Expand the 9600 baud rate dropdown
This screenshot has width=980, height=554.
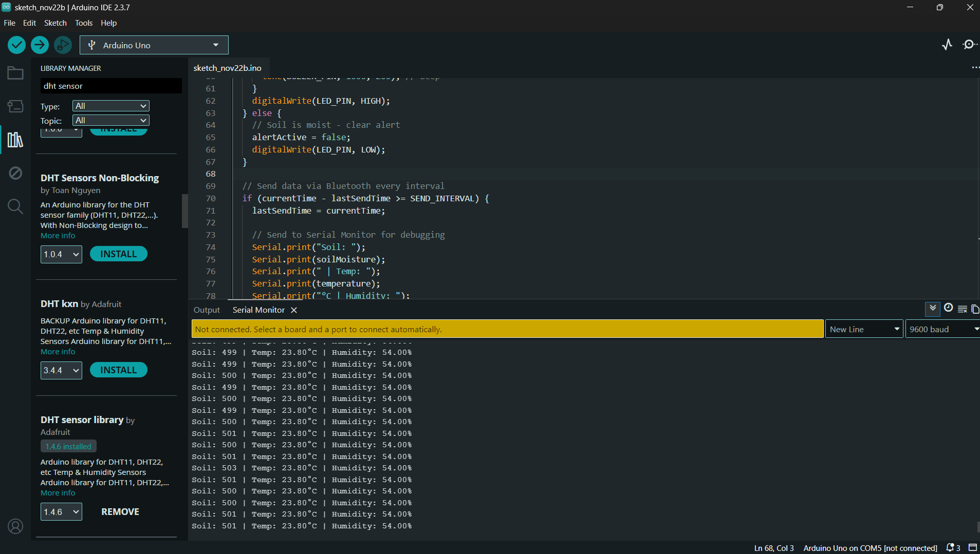[943, 329]
